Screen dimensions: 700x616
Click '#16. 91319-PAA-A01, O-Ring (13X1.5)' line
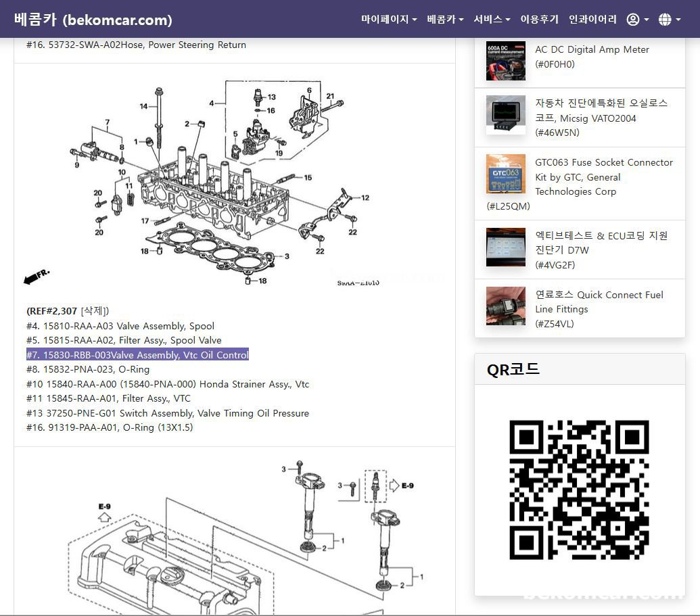[x=110, y=427]
